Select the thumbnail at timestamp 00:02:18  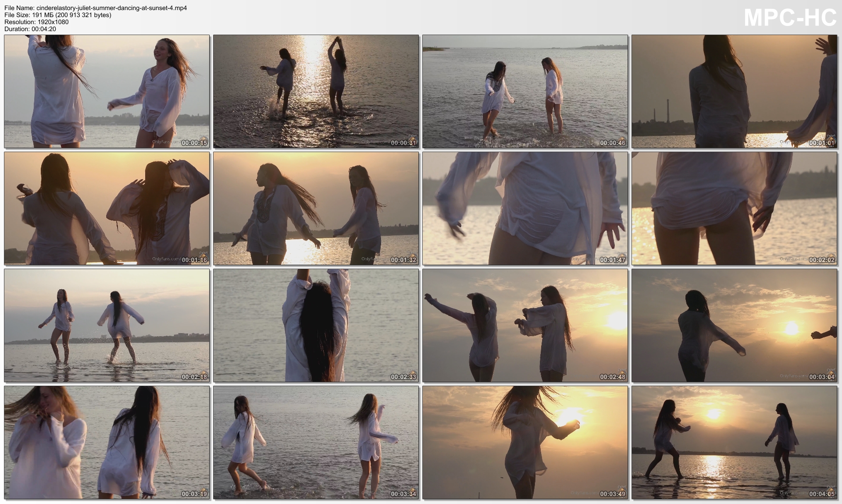point(107,326)
